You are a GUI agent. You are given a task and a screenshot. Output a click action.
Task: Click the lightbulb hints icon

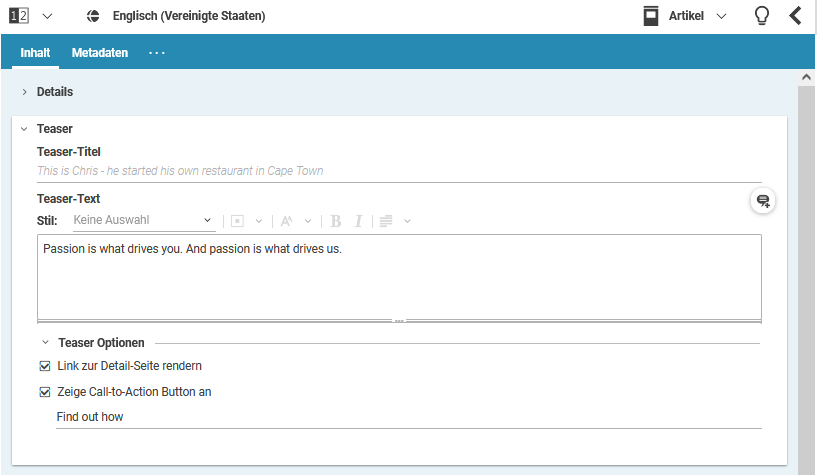pos(761,16)
